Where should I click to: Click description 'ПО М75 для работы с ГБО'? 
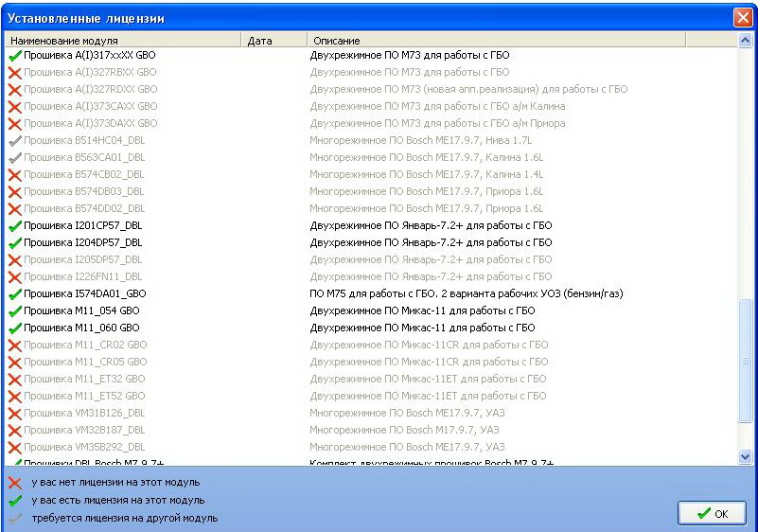pyautogui.click(x=373, y=293)
